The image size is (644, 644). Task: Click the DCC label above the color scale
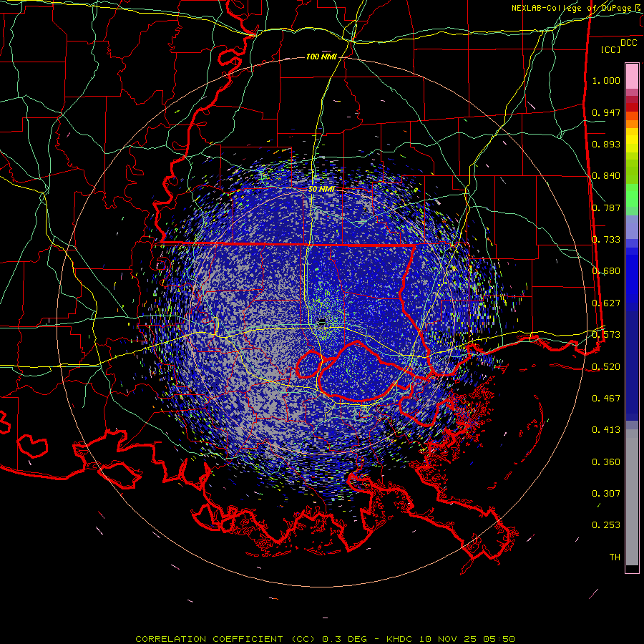pos(629,43)
